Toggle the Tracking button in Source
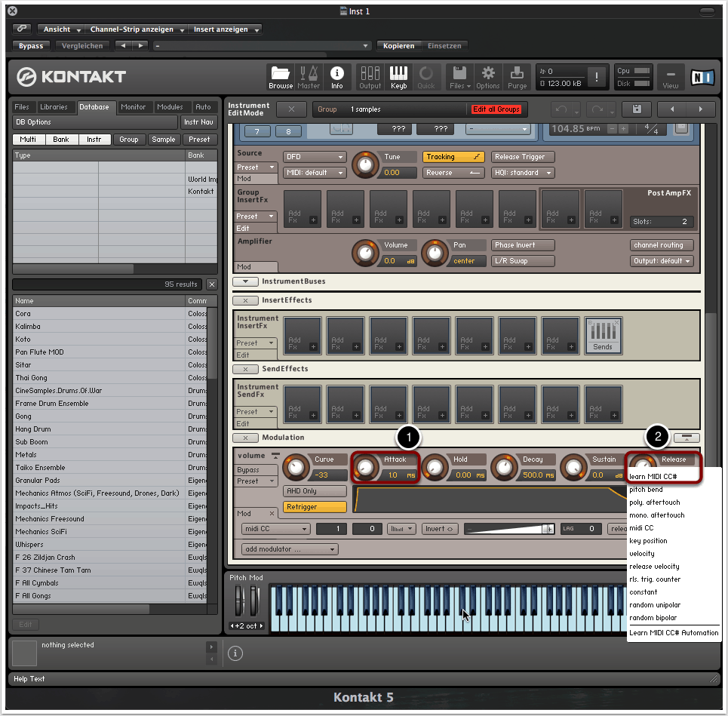This screenshot has width=728, height=716. click(453, 157)
